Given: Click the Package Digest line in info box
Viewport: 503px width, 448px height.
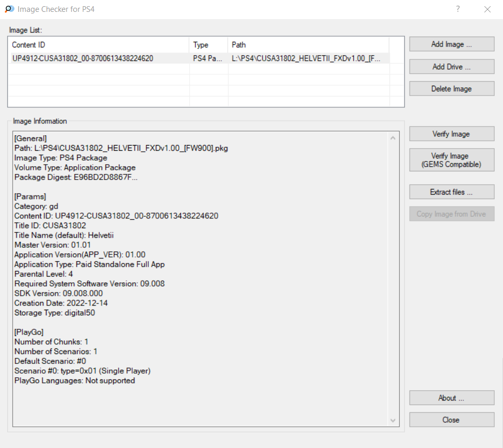Looking at the screenshot, I should [x=76, y=178].
